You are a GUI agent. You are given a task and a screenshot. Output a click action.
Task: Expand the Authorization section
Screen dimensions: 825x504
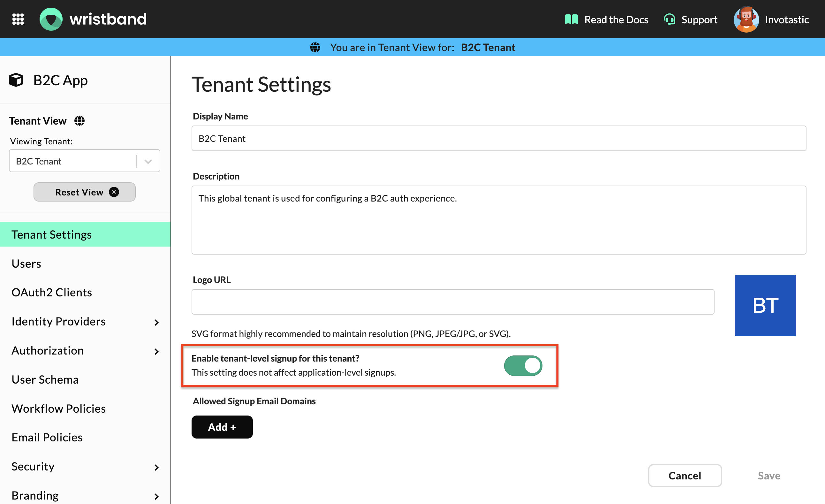(156, 351)
